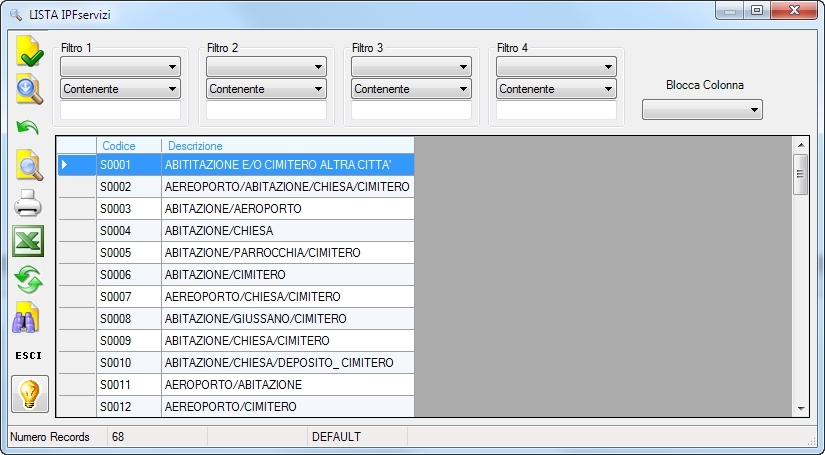Click the printer icon

28,203
